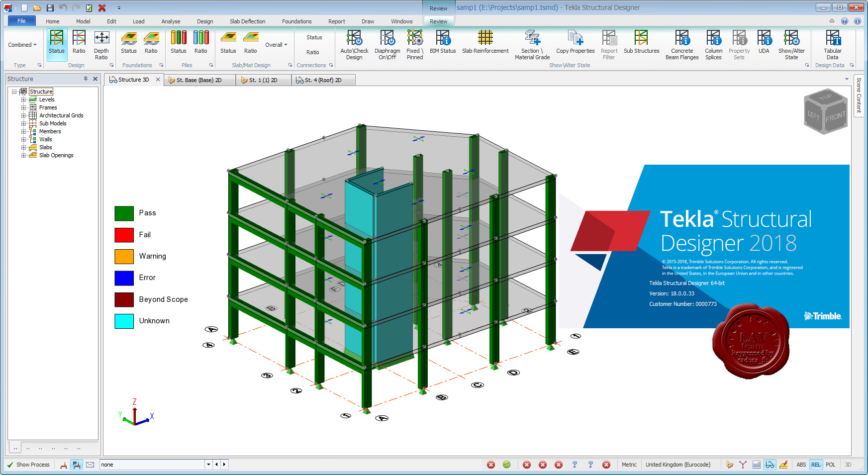Activate the Auto\Check Design tool
Image resolution: width=868 pixels, height=475 pixels.
pos(354,45)
